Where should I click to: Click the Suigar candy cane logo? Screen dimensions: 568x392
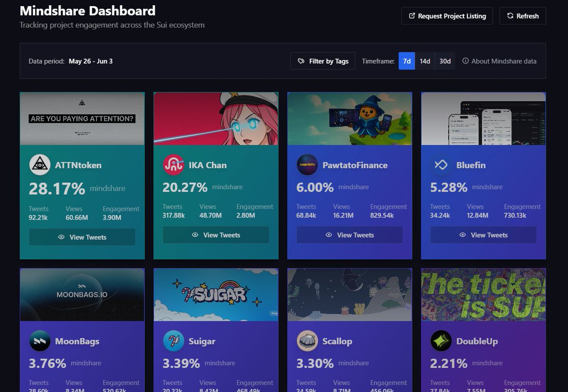click(173, 341)
